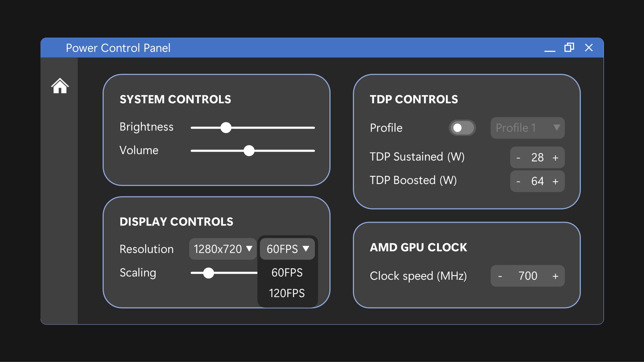The image size is (644, 362).
Task: Decrease TDP Sustained wattage with minus button
Action: (519, 157)
